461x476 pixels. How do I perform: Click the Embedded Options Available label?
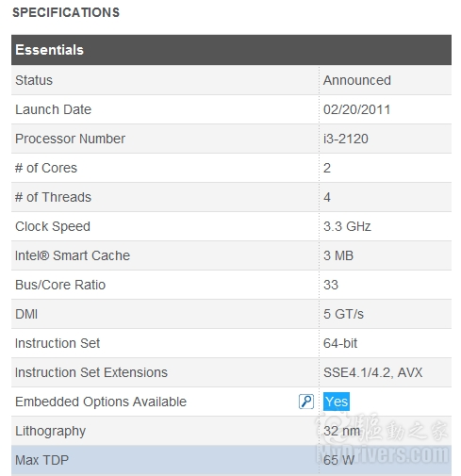pos(101,402)
